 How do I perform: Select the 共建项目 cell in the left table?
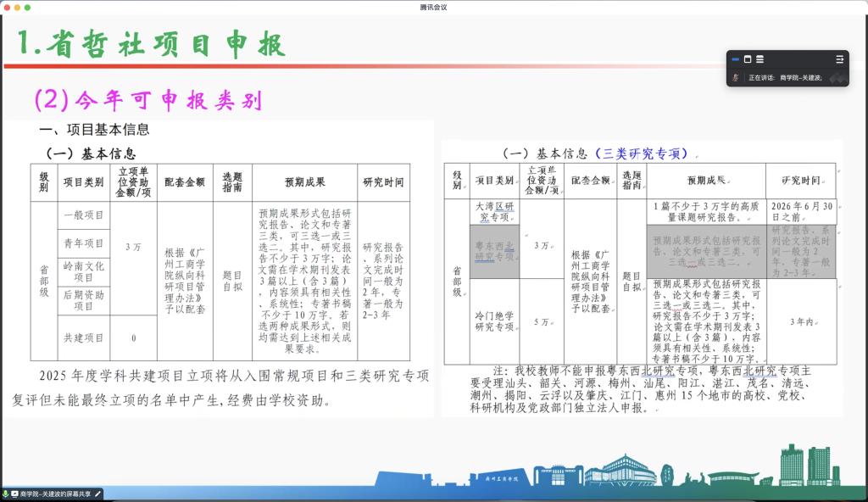(84, 337)
